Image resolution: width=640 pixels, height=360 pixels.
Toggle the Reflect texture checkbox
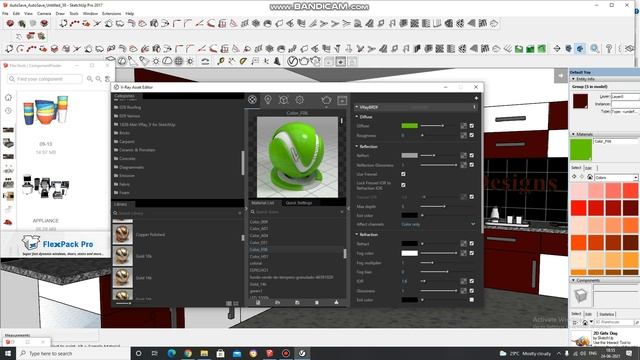(472, 156)
